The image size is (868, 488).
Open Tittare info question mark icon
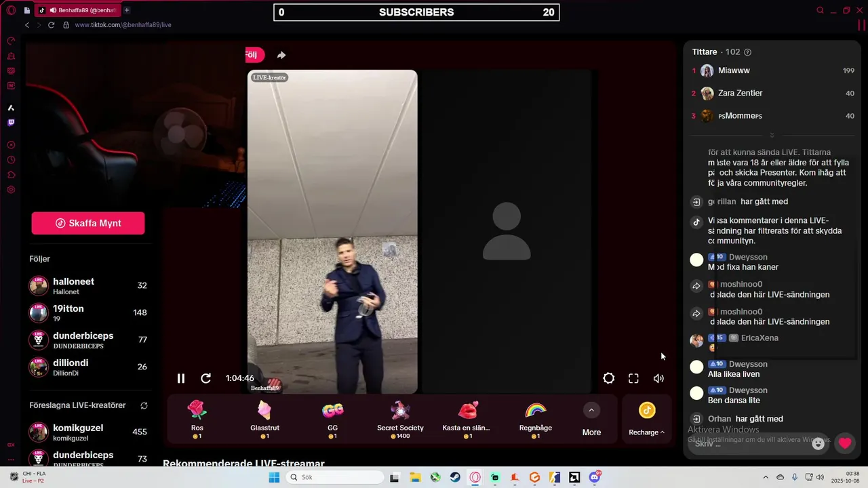747,52
